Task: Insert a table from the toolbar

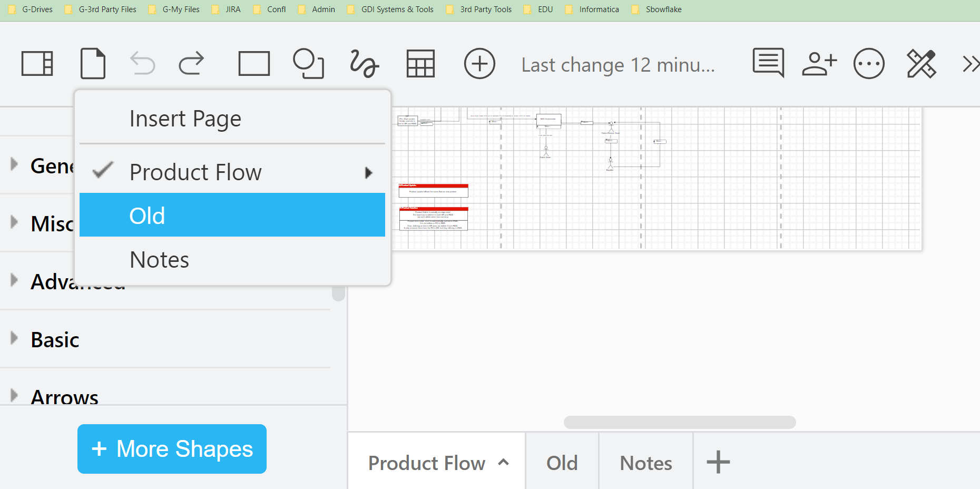Action: tap(420, 64)
